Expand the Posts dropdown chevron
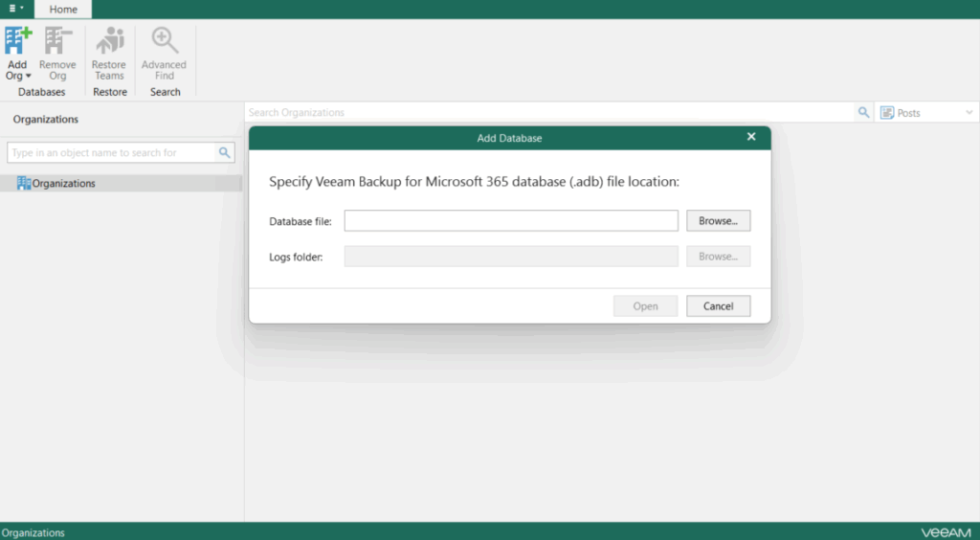 (969, 113)
